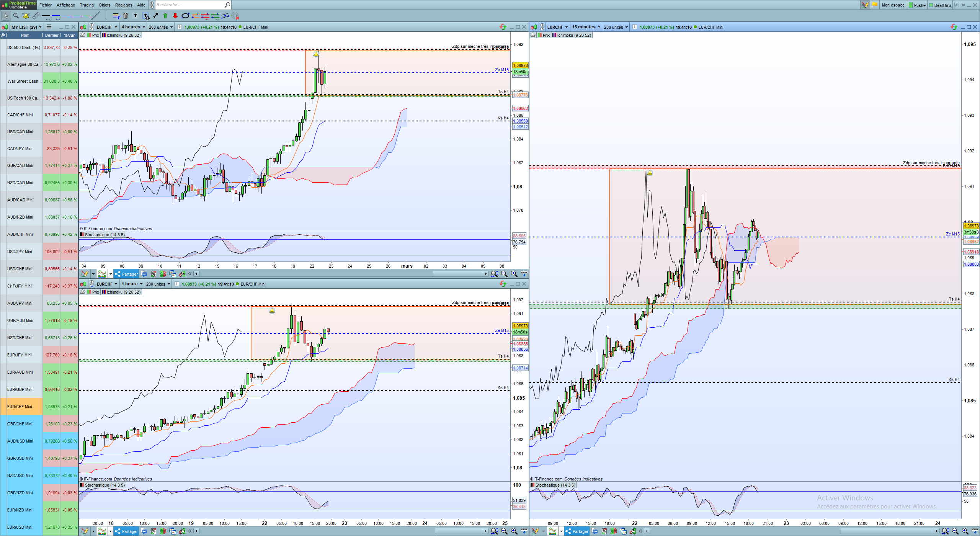Screen dimensions: 980x536
Task: Select the red down arrow drawing tool
Action: 175,16
